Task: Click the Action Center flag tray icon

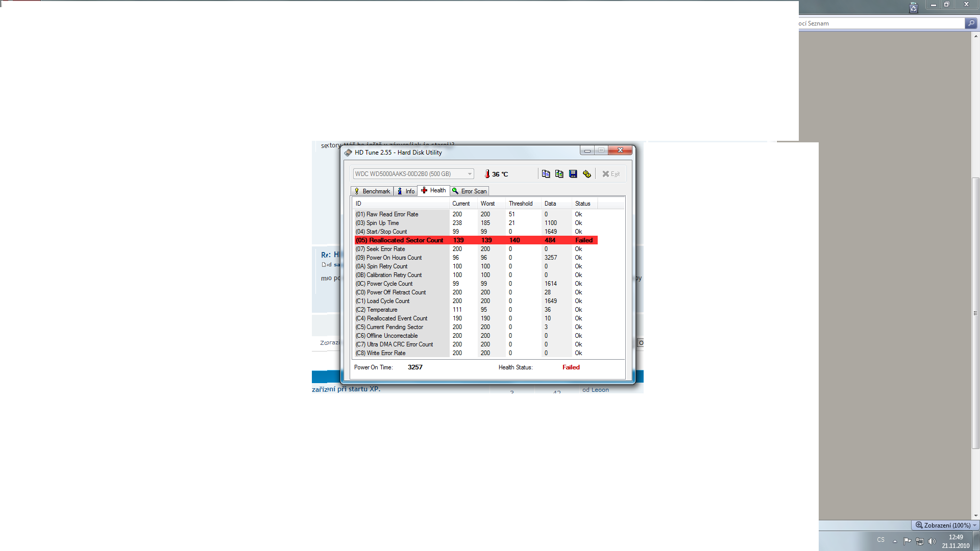Action: [907, 541]
